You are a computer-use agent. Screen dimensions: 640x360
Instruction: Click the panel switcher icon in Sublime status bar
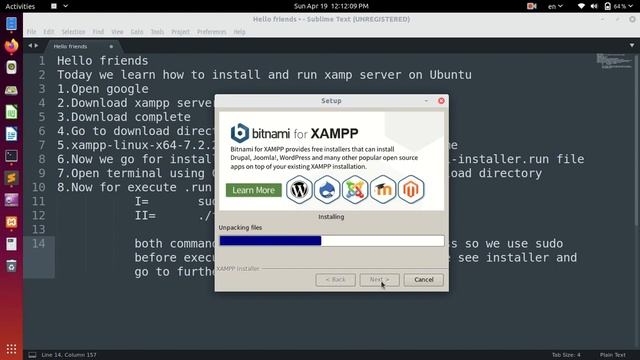tap(32, 355)
